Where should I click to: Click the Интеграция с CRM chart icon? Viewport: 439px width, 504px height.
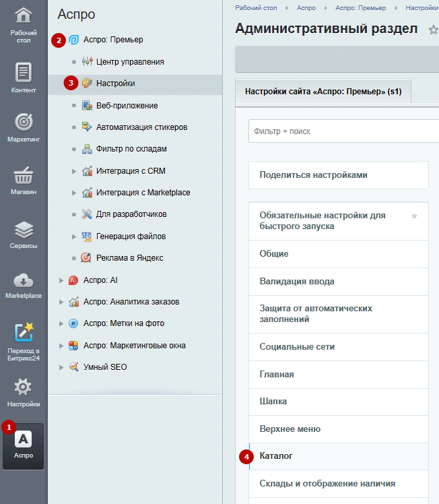[x=87, y=170]
